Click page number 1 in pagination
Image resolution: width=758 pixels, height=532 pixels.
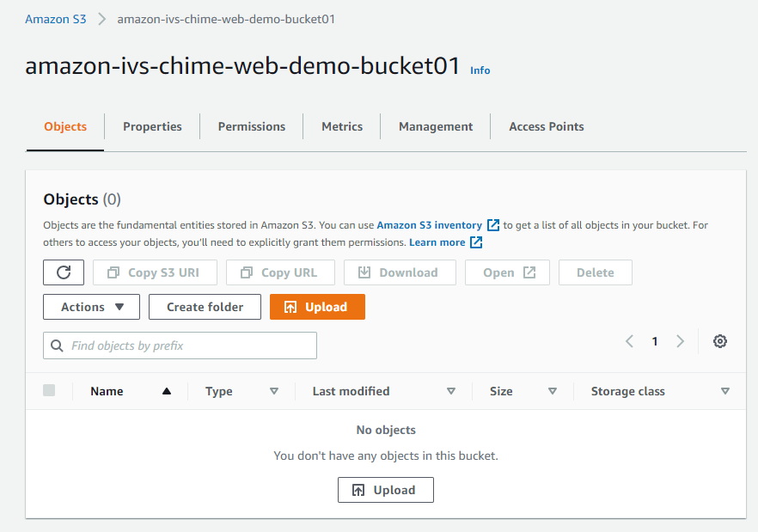coord(655,341)
